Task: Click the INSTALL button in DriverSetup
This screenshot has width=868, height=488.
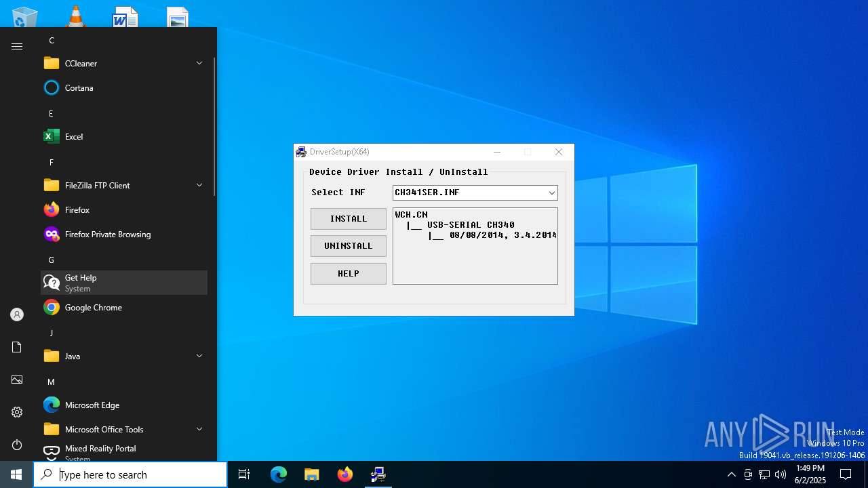Action: [x=348, y=219]
